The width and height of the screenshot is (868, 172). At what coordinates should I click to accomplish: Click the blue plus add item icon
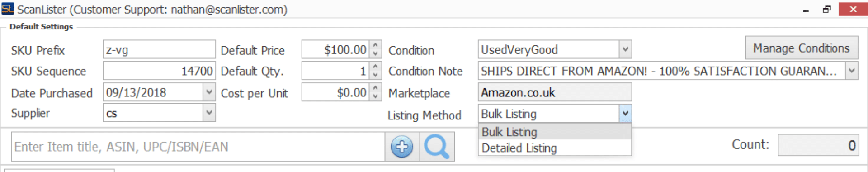pyautogui.click(x=402, y=147)
